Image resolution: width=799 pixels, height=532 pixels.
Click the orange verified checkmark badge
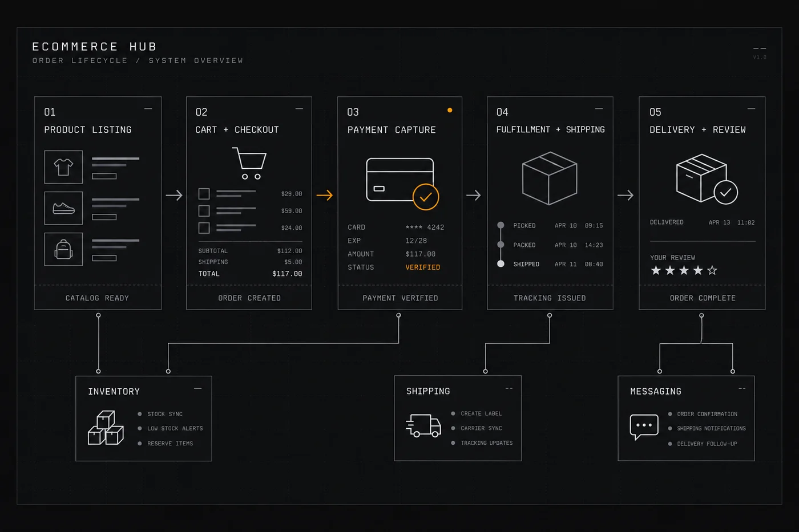[426, 197]
